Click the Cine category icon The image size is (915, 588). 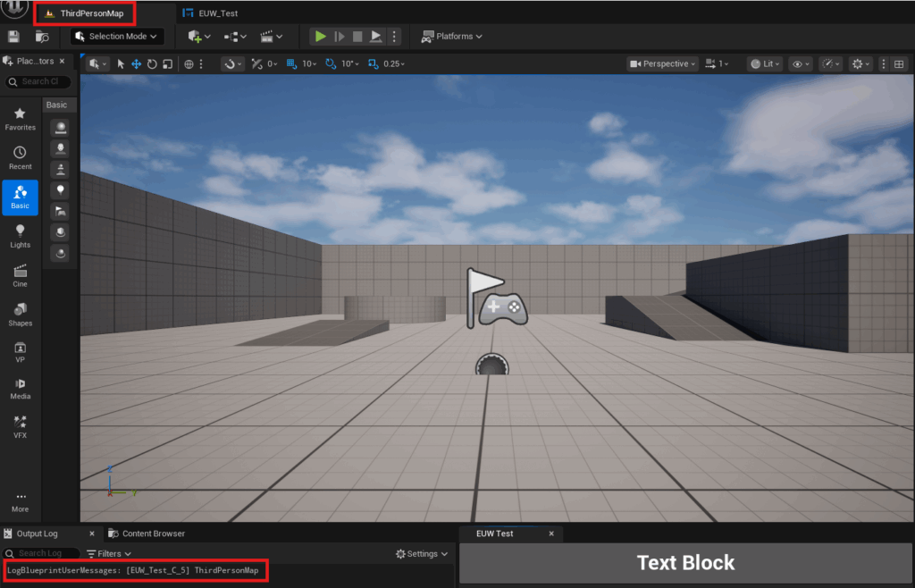point(20,274)
